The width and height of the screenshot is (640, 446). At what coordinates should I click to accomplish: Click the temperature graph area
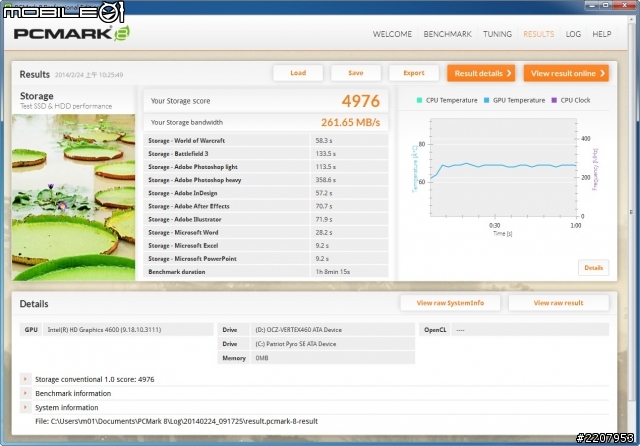503,167
